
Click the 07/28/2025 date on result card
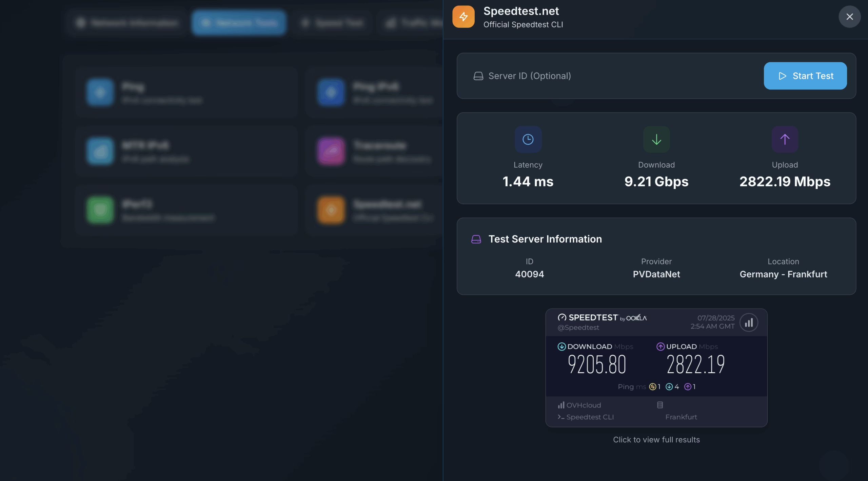click(x=716, y=318)
